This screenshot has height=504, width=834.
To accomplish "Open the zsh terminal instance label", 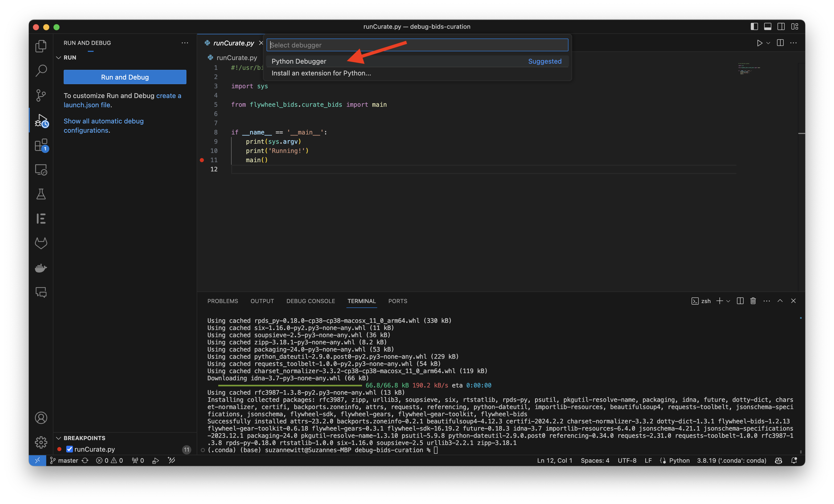I will click(701, 301).
